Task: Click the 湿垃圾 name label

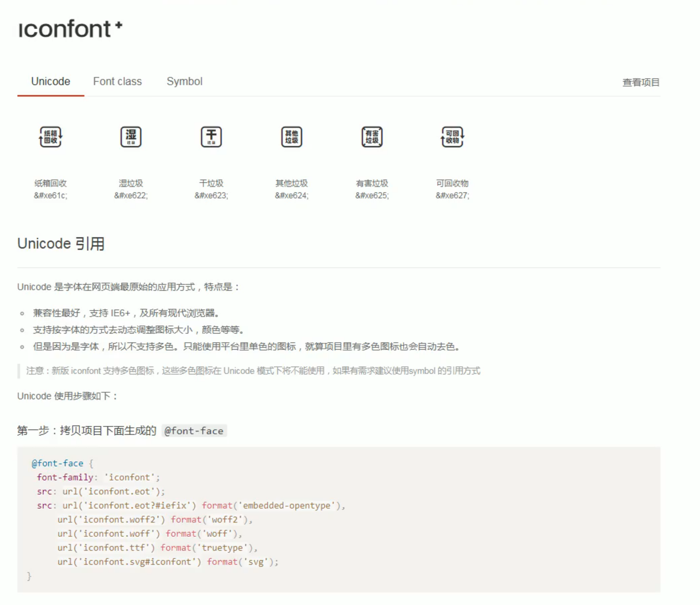Action: 131,183
